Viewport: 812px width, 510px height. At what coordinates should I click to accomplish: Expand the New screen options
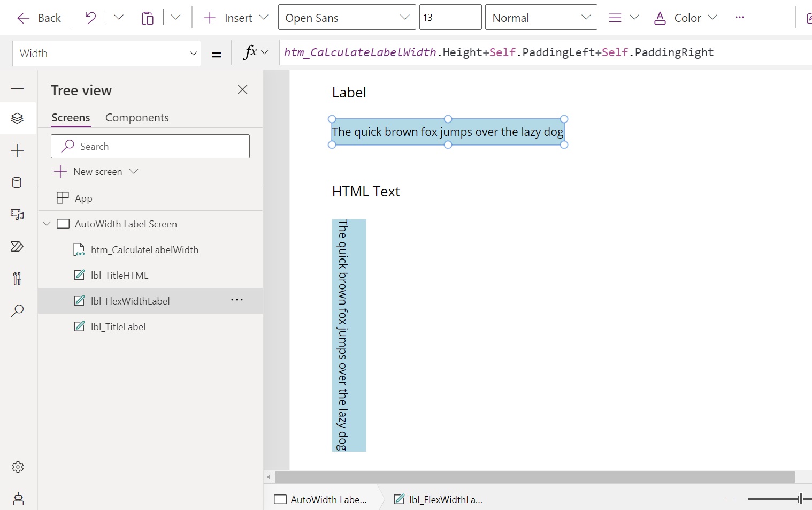click(135, 172)
